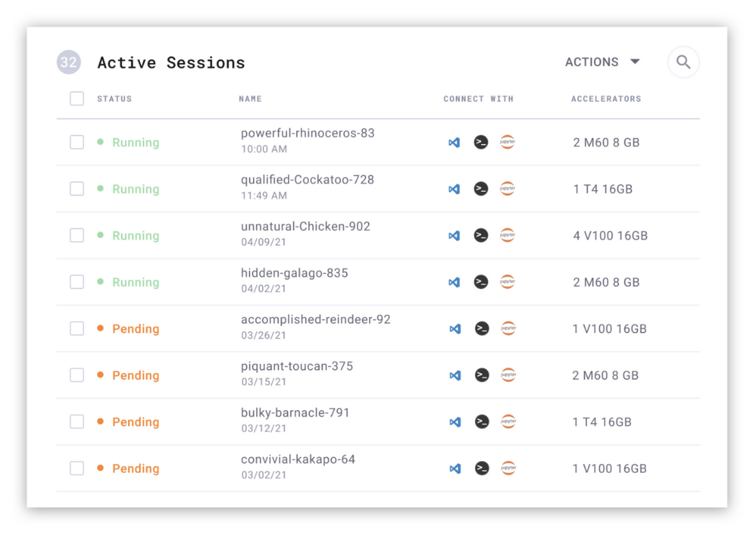Click the 32 sessions count badge
Image resolution: width=756 pixels, height=537 pixels.
[68, 63]
